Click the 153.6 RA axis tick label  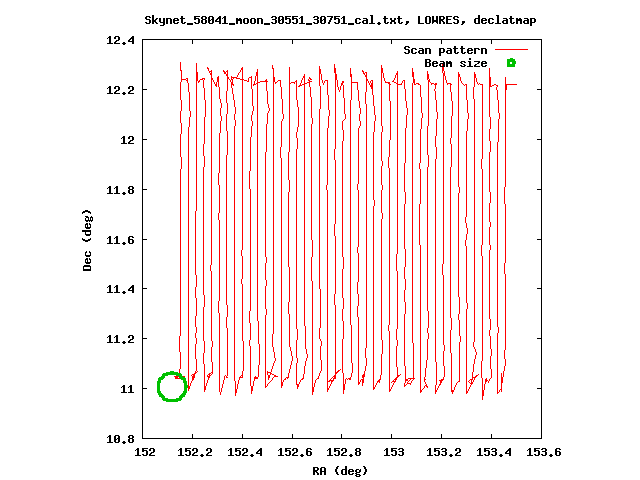click(544, 452)
